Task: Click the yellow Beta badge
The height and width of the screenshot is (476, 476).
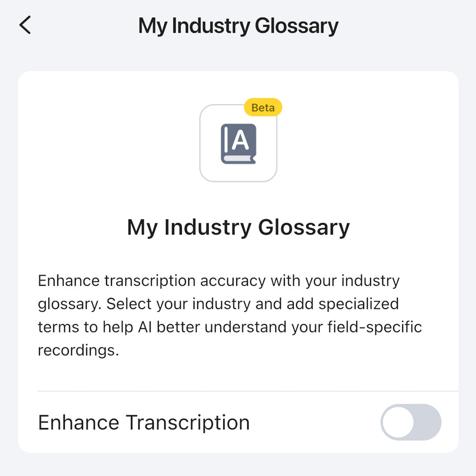Action: [263, 108]
